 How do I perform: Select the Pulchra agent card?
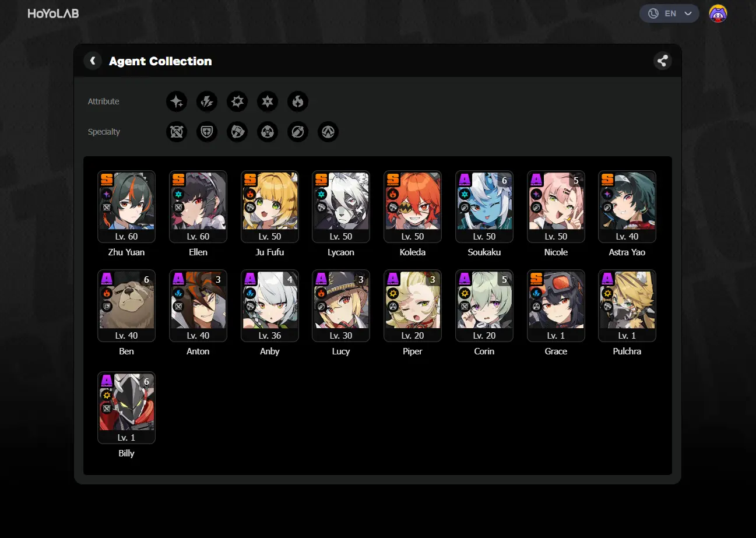(627, 305)
